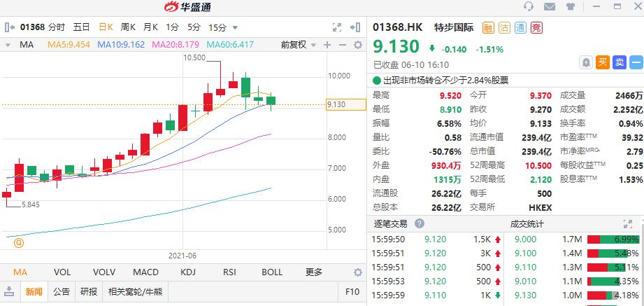Set a price alert bell
Viewport: 644px width, 306px height.
(586, 62)
